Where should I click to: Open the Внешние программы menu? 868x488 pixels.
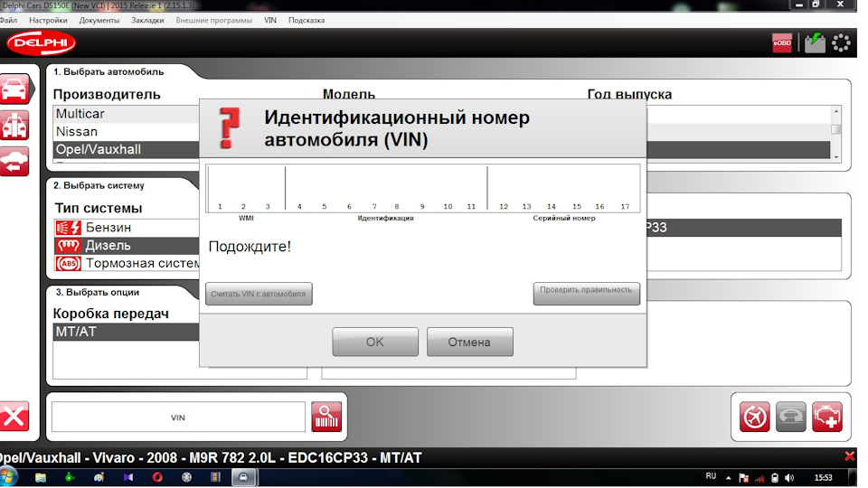pos(213,20)
